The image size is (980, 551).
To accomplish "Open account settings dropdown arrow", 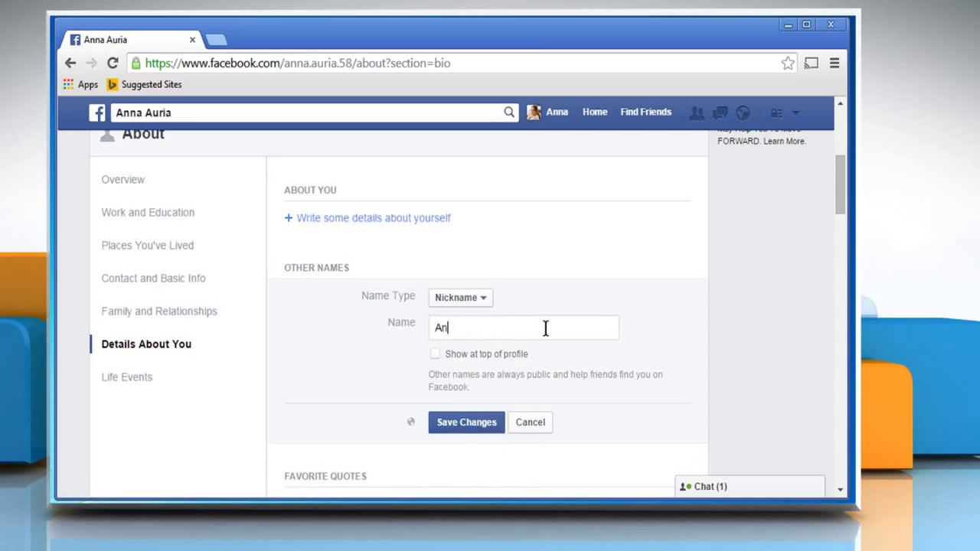I will coord(796,112).
